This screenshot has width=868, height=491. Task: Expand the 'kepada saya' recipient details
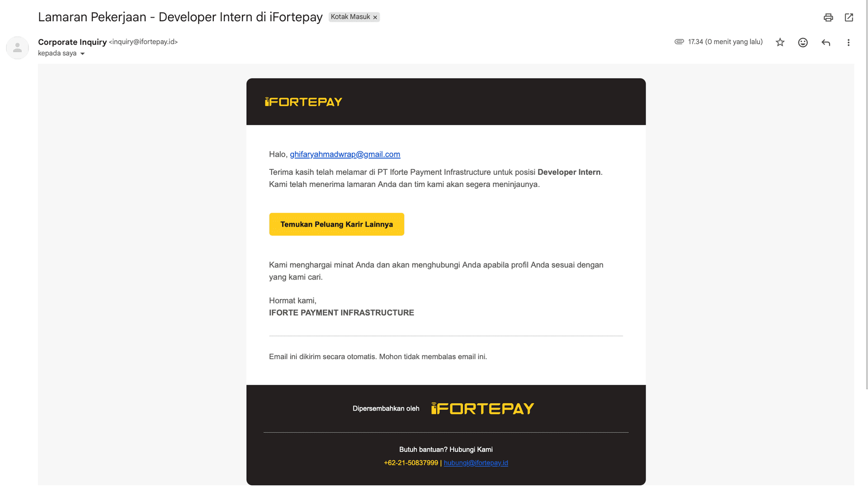82,54
